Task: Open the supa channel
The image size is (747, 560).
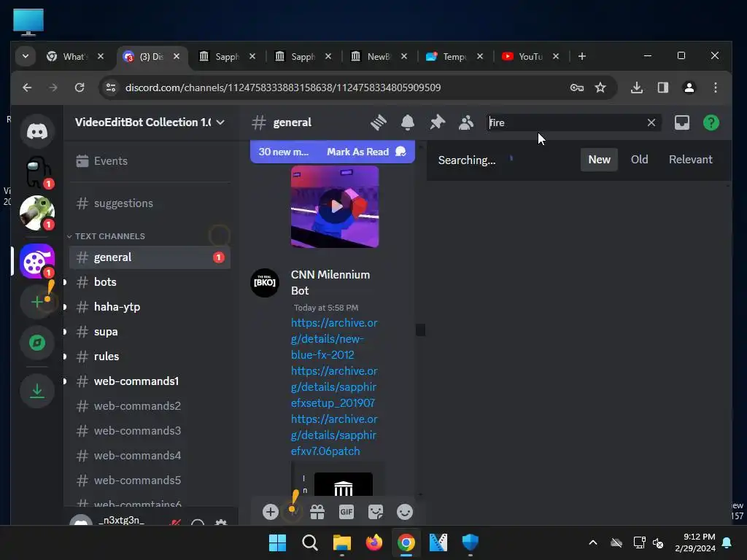Action: coord(150,332)
